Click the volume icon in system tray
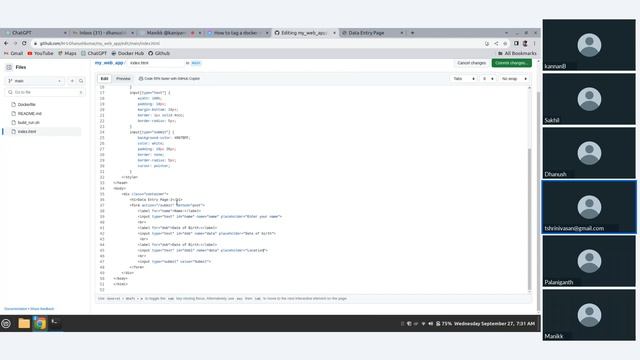This screenshot has width=640, height=360. coord(430,324)
